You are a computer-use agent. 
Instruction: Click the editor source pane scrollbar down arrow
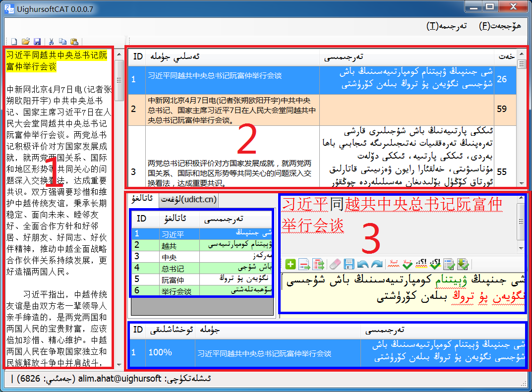click(522, 249)
